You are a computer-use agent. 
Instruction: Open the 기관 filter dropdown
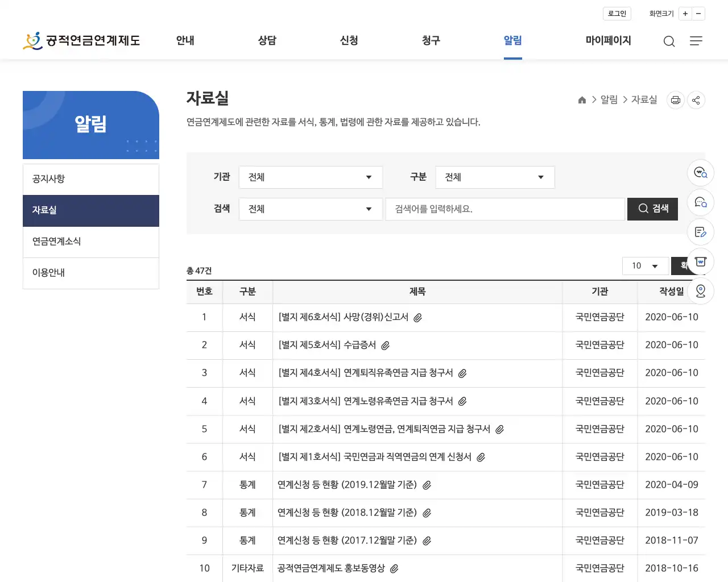click(x=310, y=177)
